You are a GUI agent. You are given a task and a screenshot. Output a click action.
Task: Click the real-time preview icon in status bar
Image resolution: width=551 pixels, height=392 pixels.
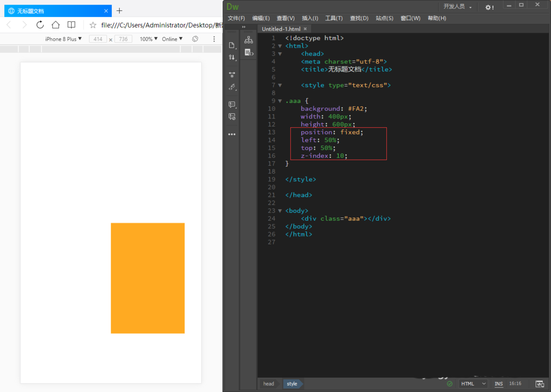tap(539, 384)
